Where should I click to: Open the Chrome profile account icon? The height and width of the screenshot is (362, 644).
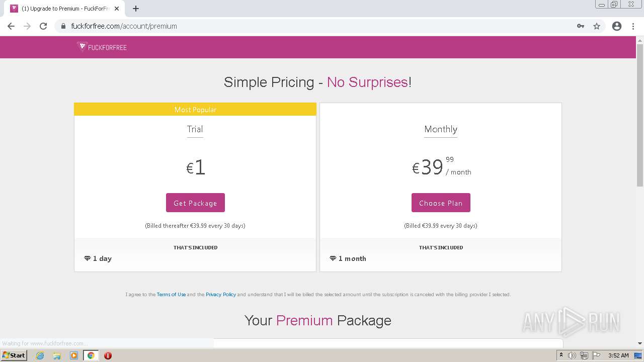tap(617, 26)
